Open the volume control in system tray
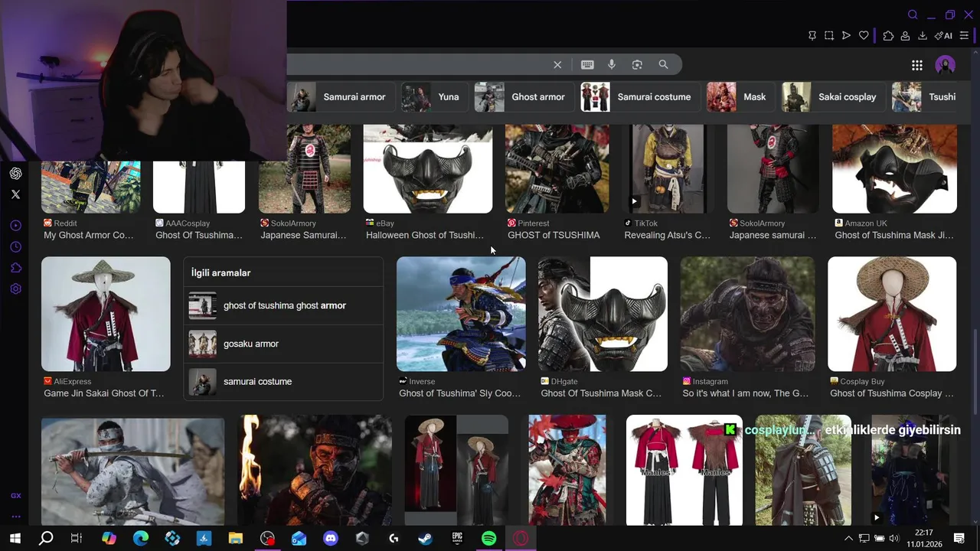The width and height of the screenshot is (980, 551). click(893, 539)
